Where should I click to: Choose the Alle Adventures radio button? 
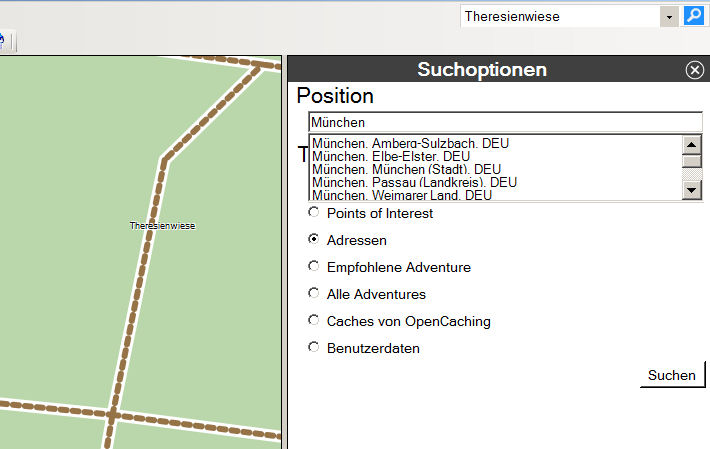coord(314,294)
